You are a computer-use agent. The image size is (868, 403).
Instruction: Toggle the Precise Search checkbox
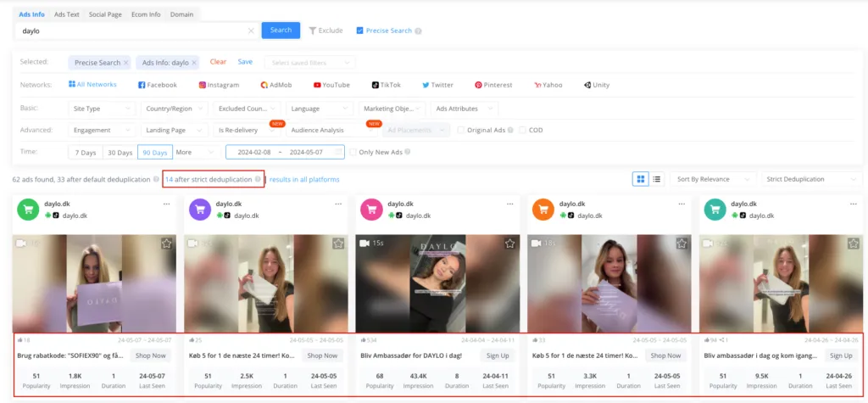360,31
